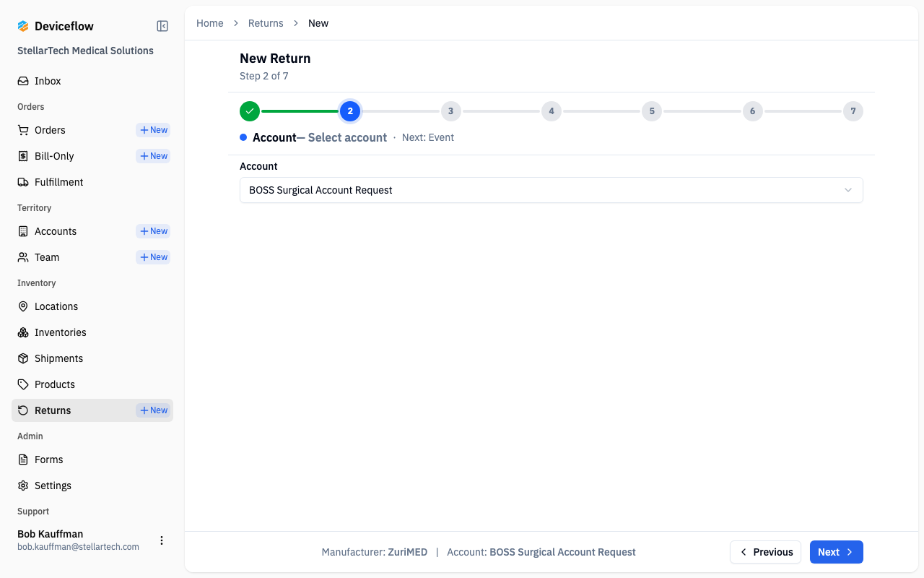Click +New next to Bill-Only
The image size is (924, 578).
pyautogui.click(x=153, y=156)
